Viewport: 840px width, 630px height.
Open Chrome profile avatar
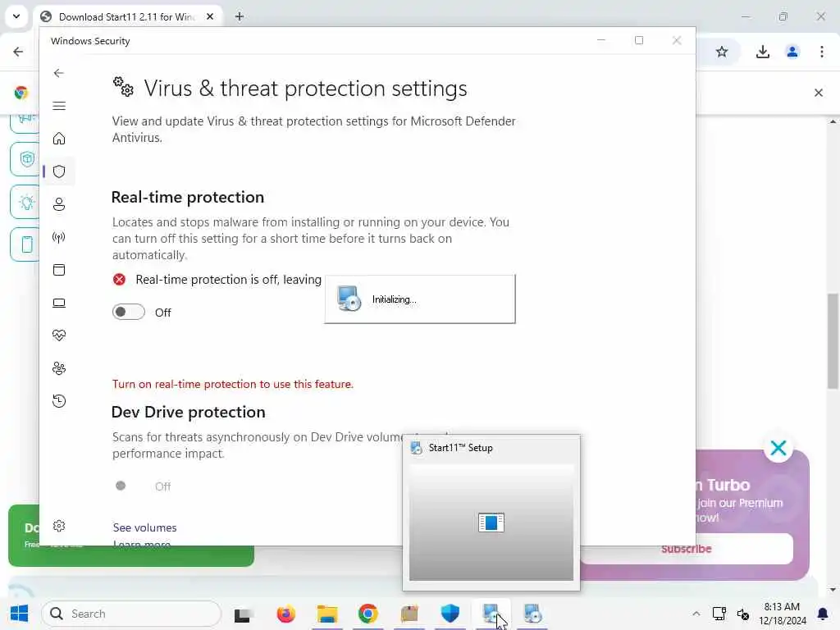point(792,52)
